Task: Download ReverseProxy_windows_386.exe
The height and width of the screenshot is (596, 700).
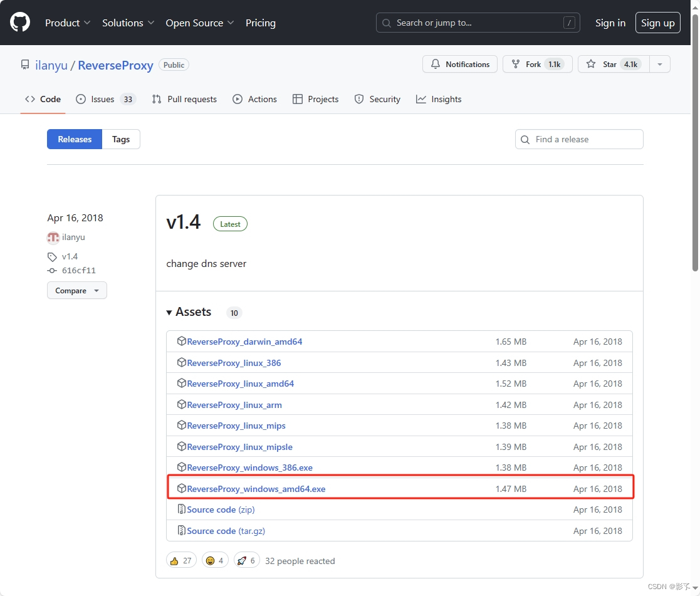Action: 249,468
